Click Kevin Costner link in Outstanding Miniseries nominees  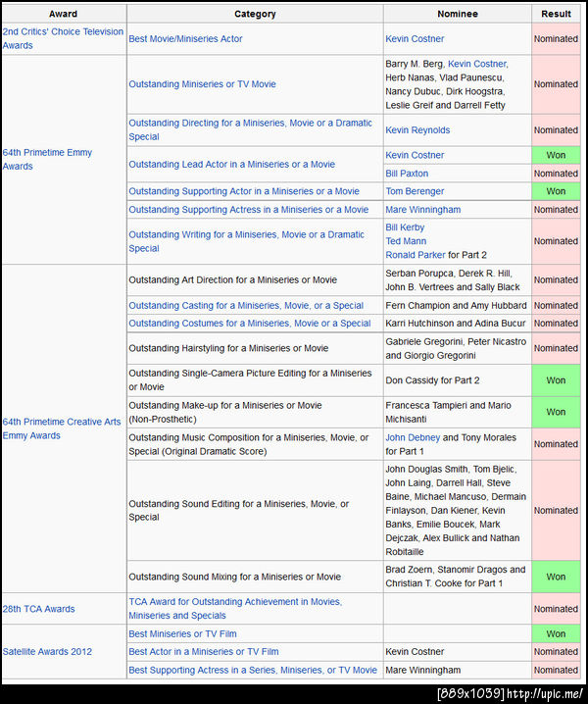click(x=477, y=64)
